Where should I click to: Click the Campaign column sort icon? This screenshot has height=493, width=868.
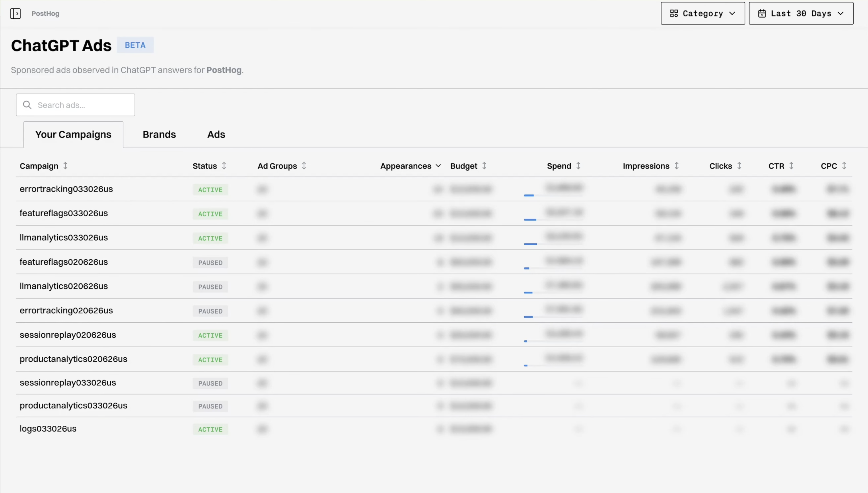tap(65, 166)
